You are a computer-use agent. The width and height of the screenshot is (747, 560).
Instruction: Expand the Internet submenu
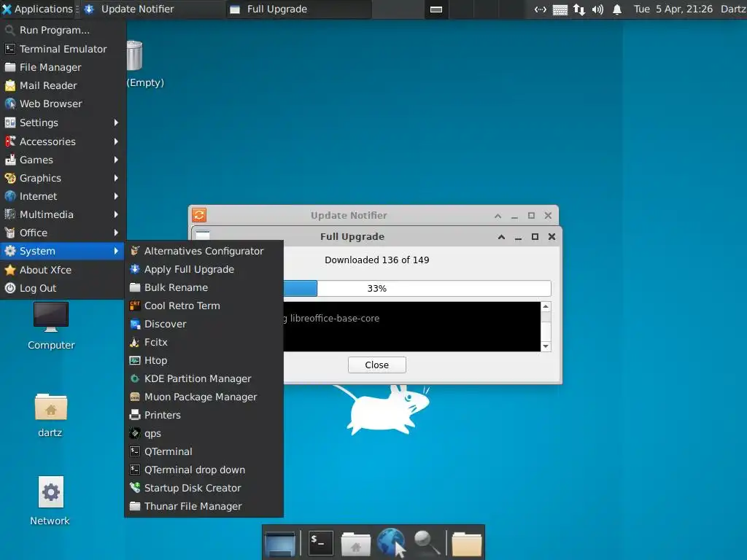(62, 196)
